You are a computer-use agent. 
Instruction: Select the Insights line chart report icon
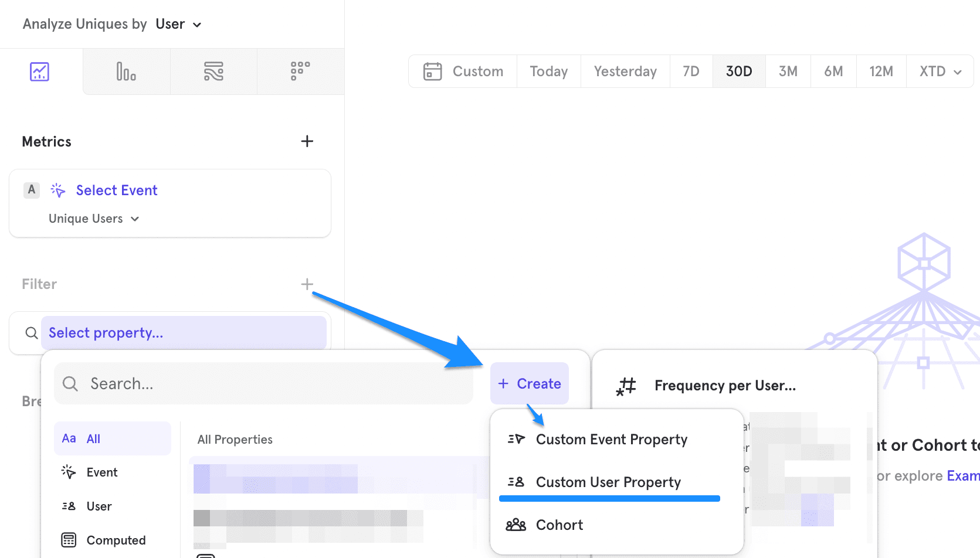tap(39, 72)
